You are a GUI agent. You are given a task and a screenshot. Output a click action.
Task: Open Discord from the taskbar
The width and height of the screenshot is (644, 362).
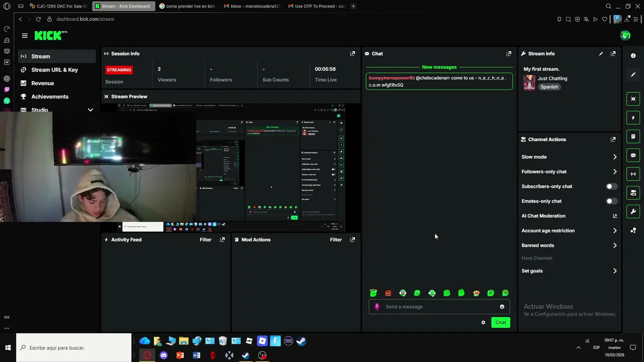click(x=164, y=355)
